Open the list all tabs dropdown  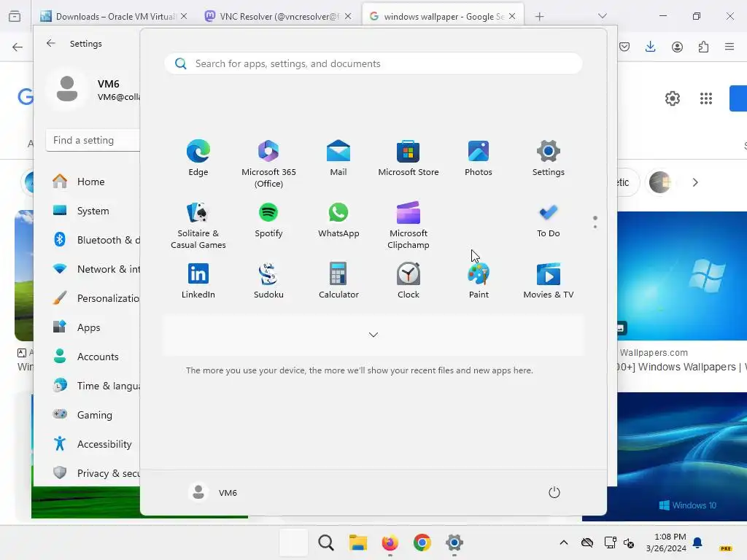tap(602, 16)
